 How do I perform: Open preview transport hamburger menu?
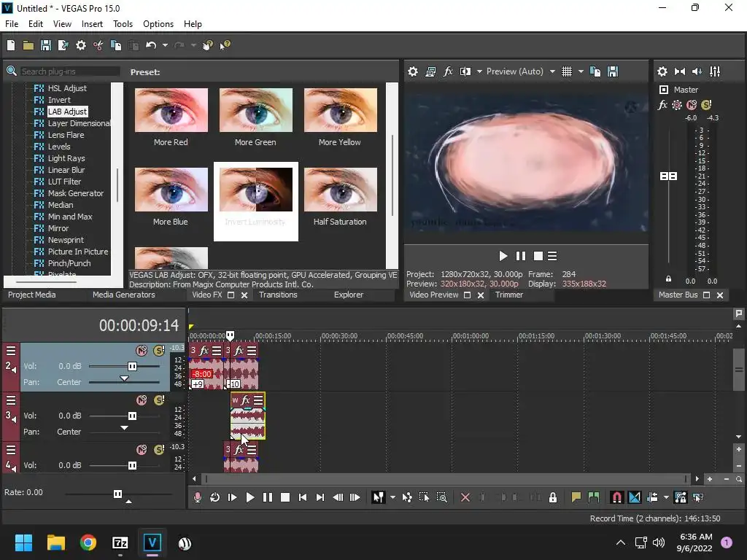pyautogui.click(x=552, y=256)
